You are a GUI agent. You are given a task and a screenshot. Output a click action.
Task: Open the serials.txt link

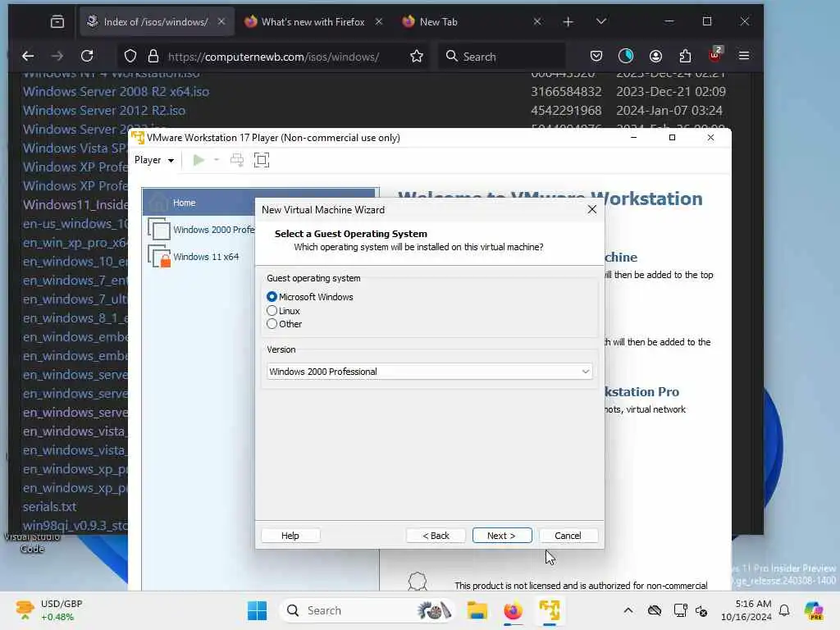[49, 507]
